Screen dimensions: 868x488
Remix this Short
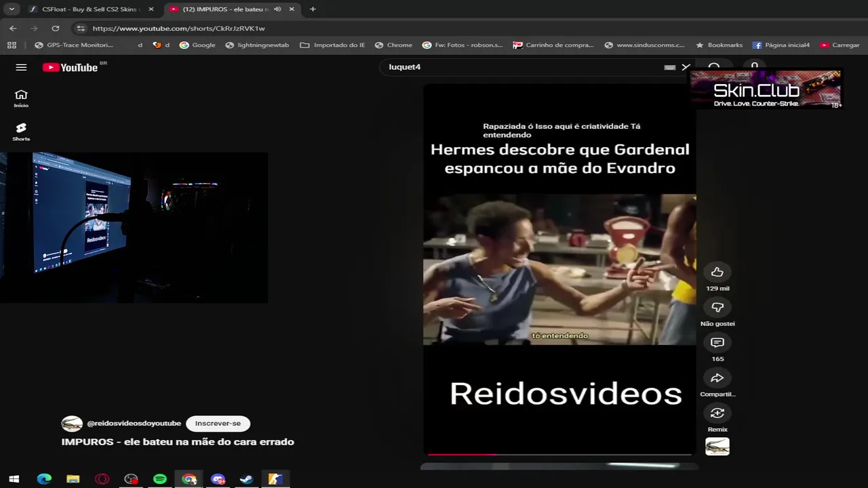[717, 413]
